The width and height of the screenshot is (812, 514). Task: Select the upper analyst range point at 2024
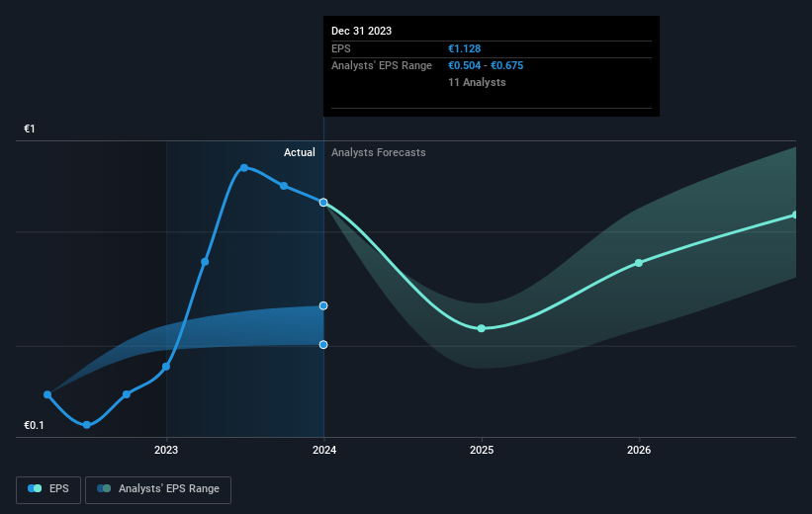pos(323,305)
